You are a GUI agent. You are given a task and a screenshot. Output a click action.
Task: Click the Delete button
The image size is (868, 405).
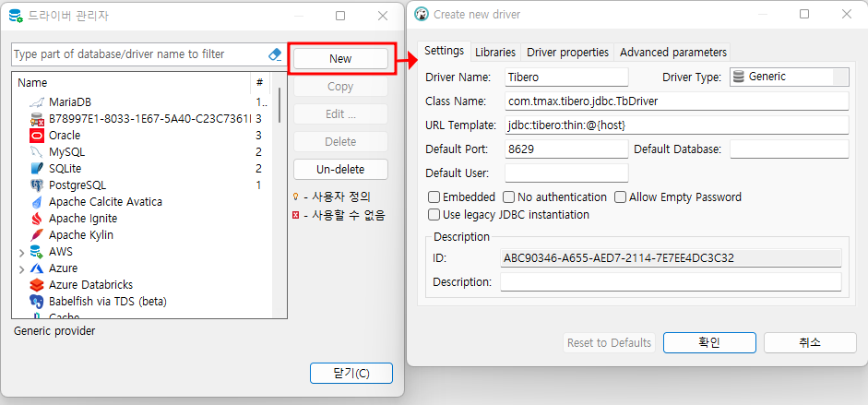click(x=340, y=142)
